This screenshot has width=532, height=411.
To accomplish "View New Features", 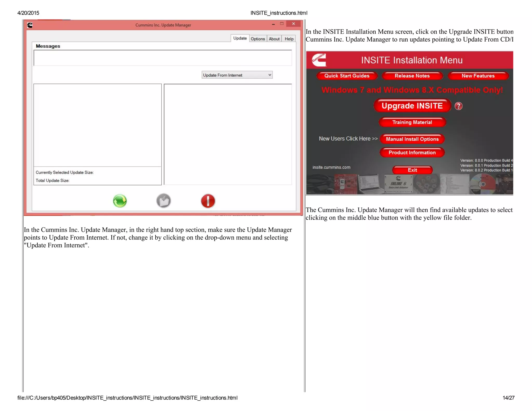I will coord(478,76).
